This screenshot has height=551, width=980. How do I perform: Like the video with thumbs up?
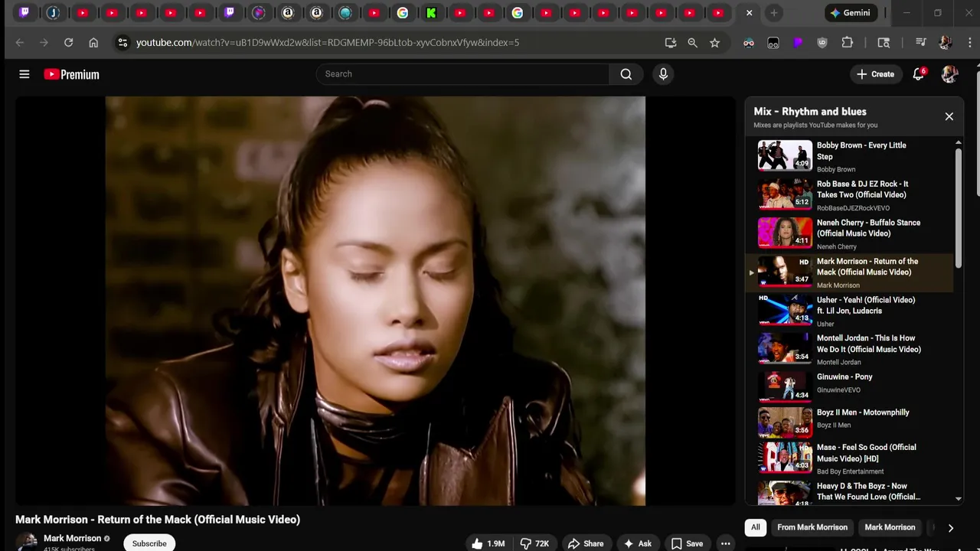[488, 543]
